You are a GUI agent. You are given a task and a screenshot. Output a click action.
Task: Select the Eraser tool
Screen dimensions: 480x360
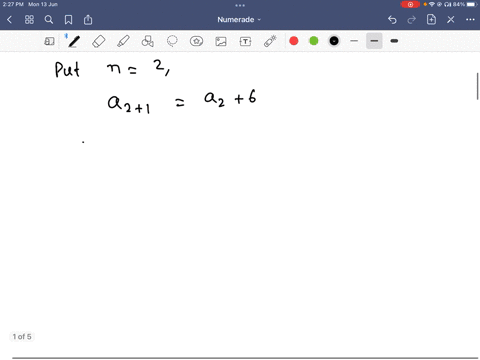pos(99,41)
